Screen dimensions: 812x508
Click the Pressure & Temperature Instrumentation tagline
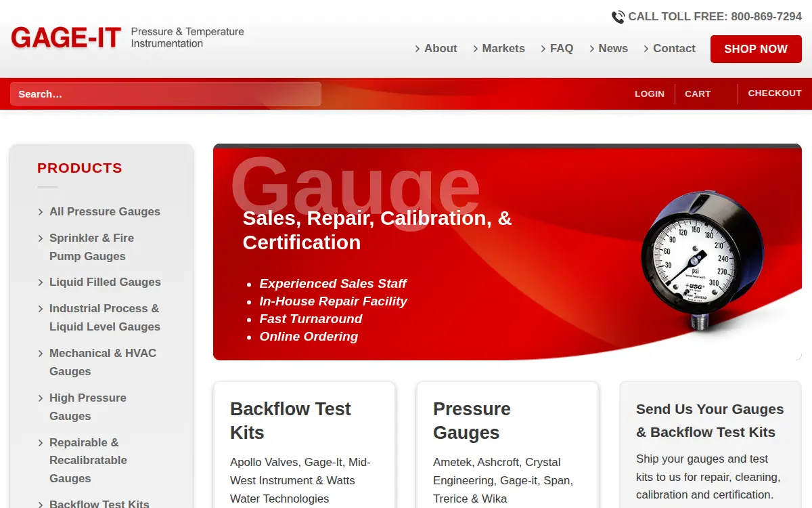pos(187,37)
